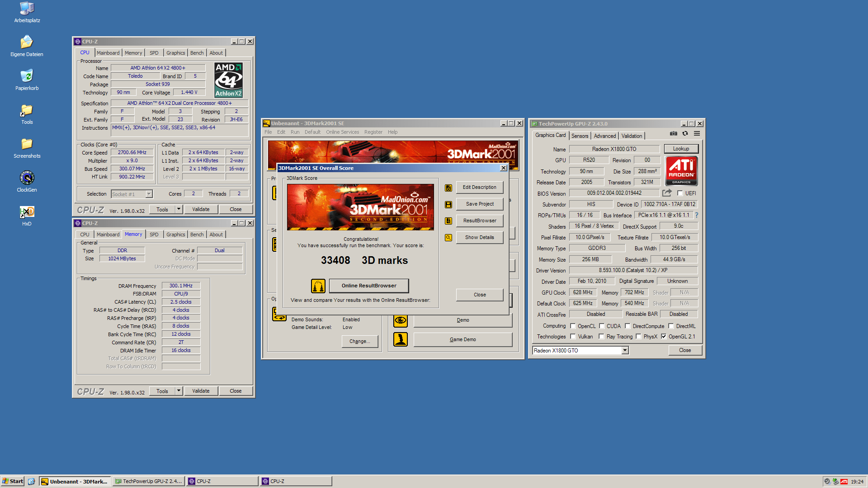
Task: Click the Game Demo joystick icon
Action: (401, 339)
